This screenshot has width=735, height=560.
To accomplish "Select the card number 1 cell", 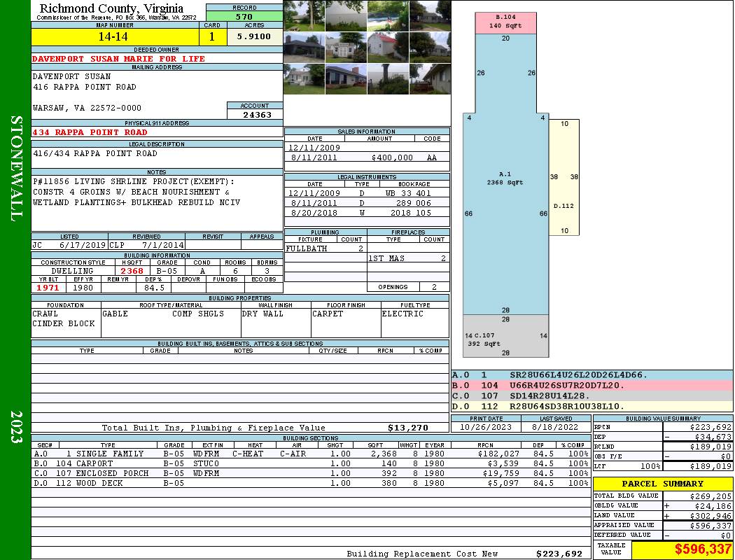I will 212,36.
